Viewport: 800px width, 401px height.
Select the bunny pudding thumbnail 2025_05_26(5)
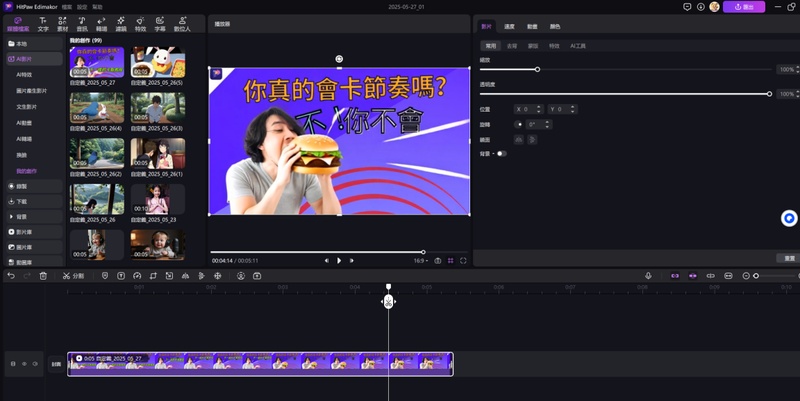tap(158, 62)
